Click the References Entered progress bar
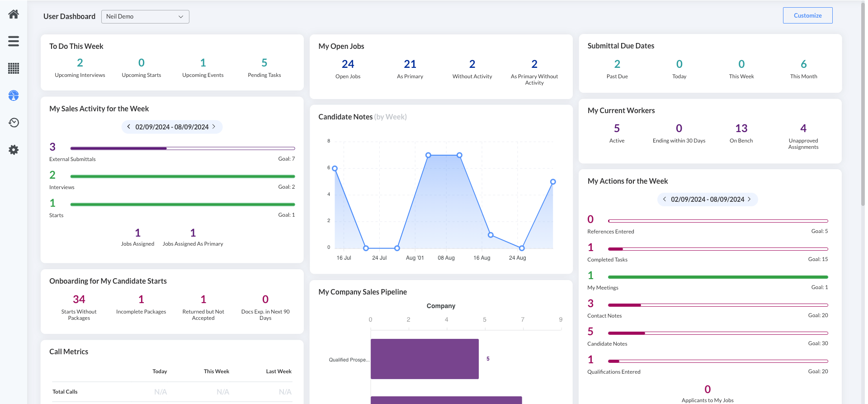The width and height of the screenshot is (868, 404). 718,221
